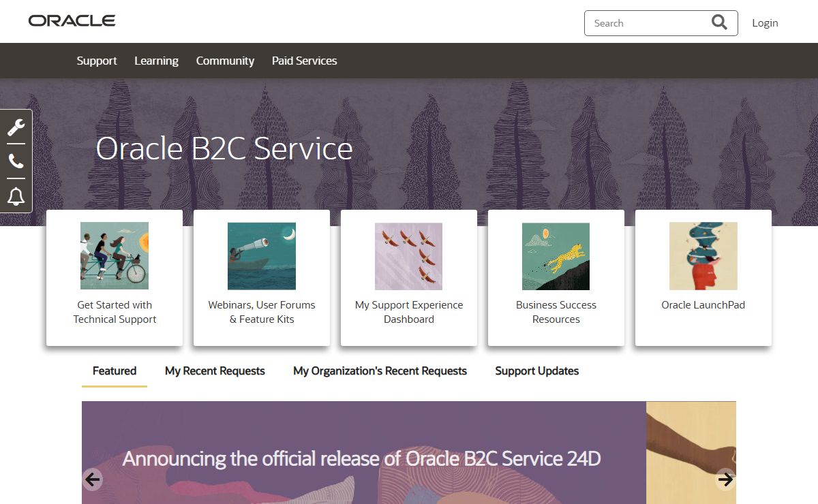The image size is (818, 504).
Task: Open the Community menu
Action: (225, 61)
